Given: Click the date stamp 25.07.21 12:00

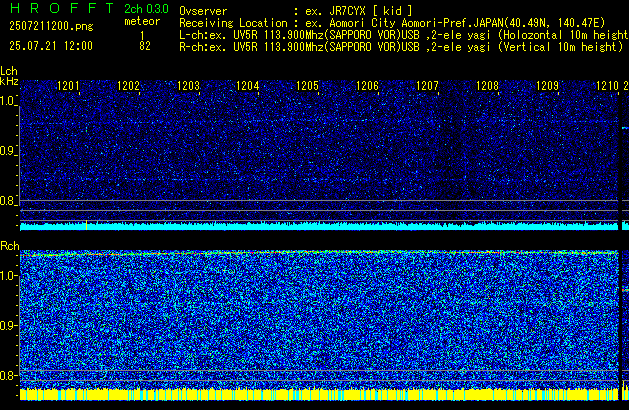Looking at the screenshot, I should 51,46.
